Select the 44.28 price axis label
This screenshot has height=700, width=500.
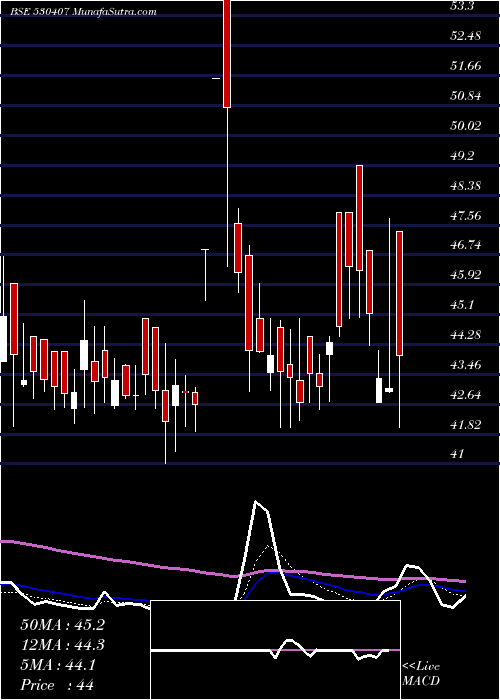click(x=466, y=335)
